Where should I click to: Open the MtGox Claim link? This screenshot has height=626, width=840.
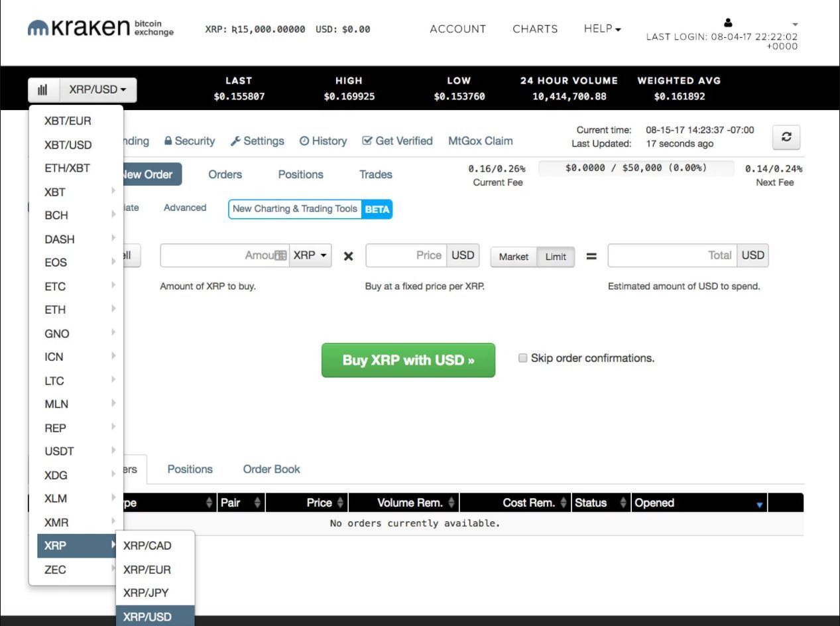480,141
